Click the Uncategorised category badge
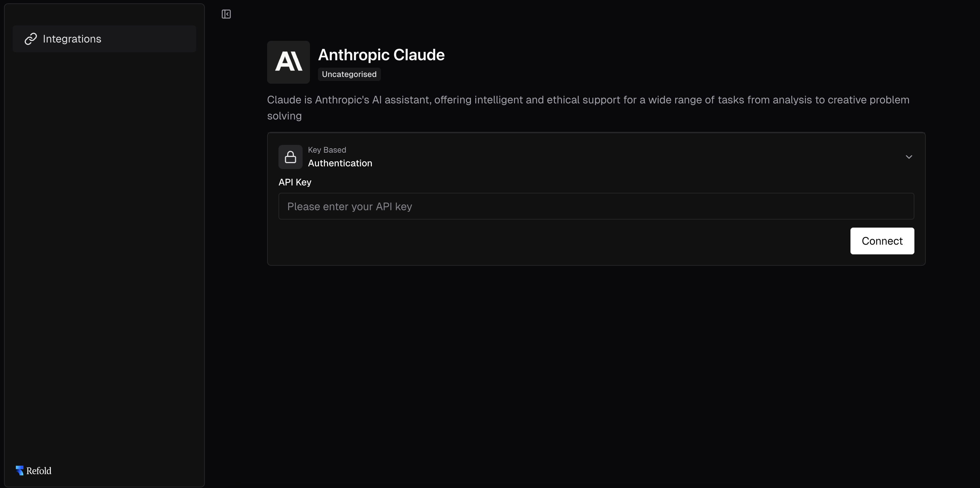 (349, 74)
